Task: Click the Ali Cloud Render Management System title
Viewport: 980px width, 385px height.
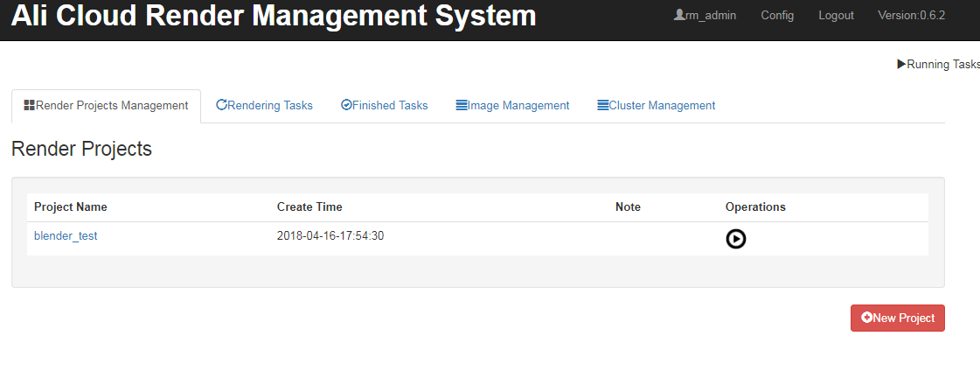Action: (274, 16)
